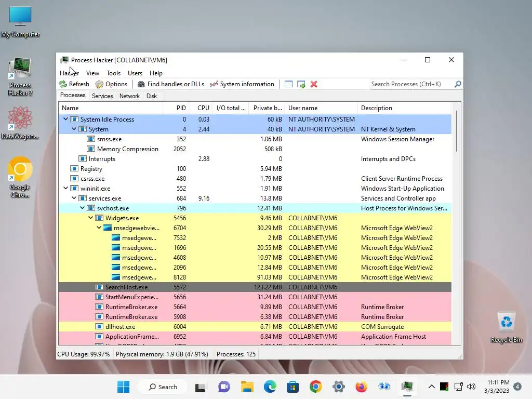Click the smss.exe process icon
The height and width of the screenshot is (399, 532).
point(90,139)
